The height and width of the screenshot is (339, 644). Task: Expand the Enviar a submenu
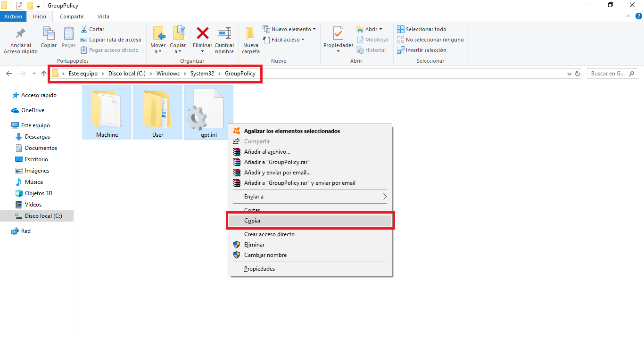click(310, 197)
